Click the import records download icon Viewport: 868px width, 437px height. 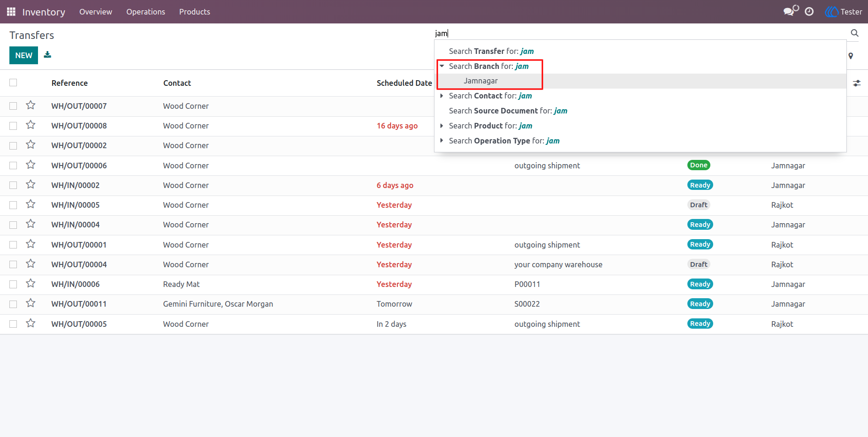pyautogui.click(x=47, y=55)
